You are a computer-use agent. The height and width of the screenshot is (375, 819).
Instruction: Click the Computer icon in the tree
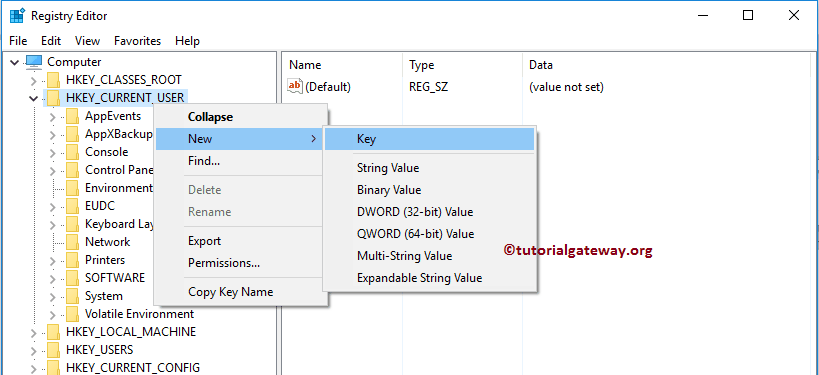click(34, 62)
